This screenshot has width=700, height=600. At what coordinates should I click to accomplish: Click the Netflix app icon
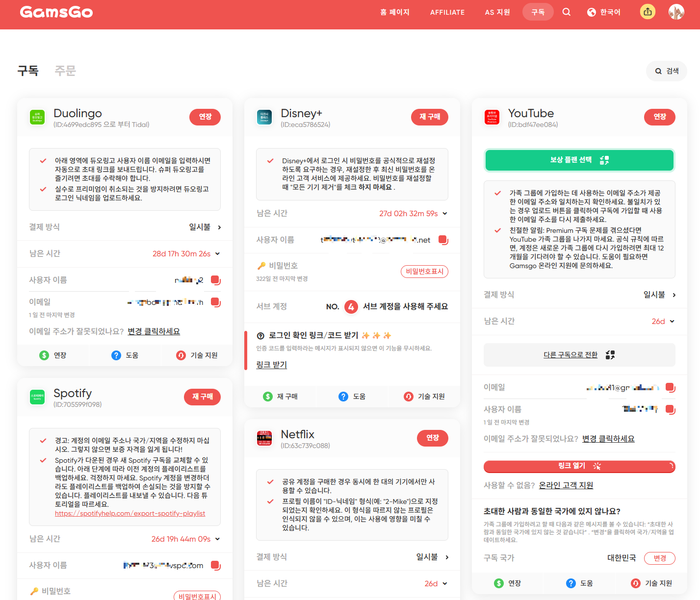tap(264, 438)
